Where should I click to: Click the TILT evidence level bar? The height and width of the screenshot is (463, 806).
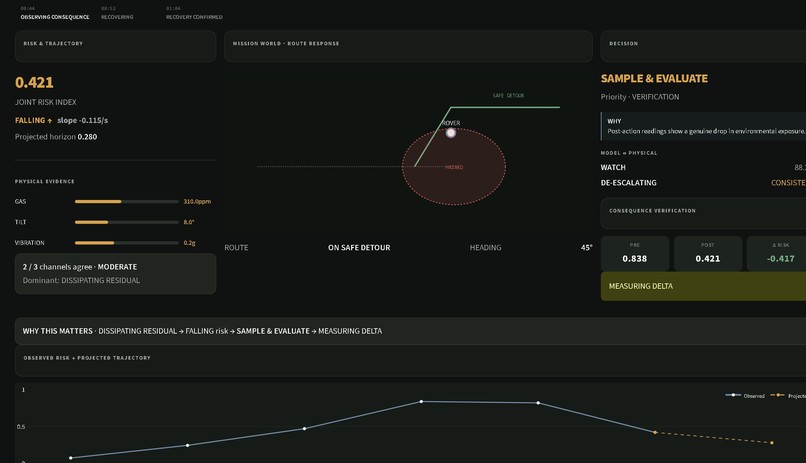click(126, 222)
